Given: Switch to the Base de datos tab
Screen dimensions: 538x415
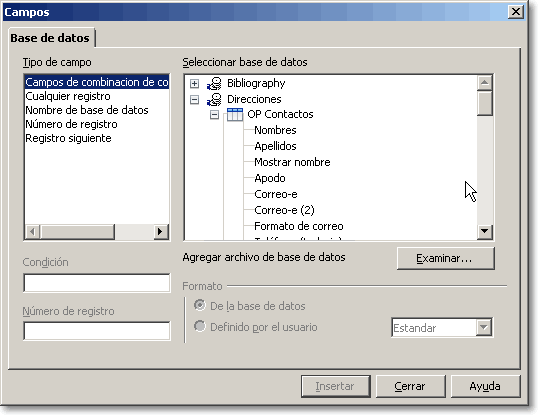Looking at the screenshot, I should tap(50, 38).
